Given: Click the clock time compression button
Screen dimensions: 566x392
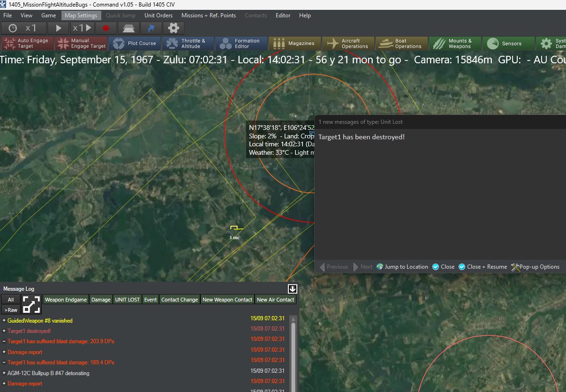Looking at the screenshot, I should pyautogui.click(x=13, y=28).
